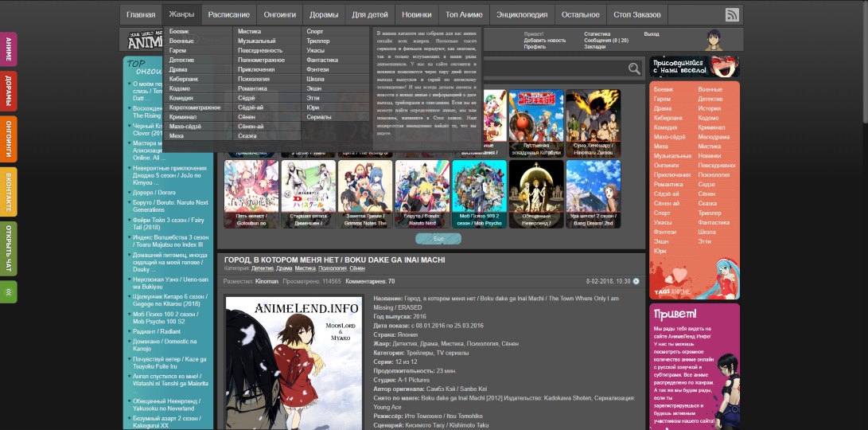
Task: Open the Профиль link
Action: pos(534,47)
